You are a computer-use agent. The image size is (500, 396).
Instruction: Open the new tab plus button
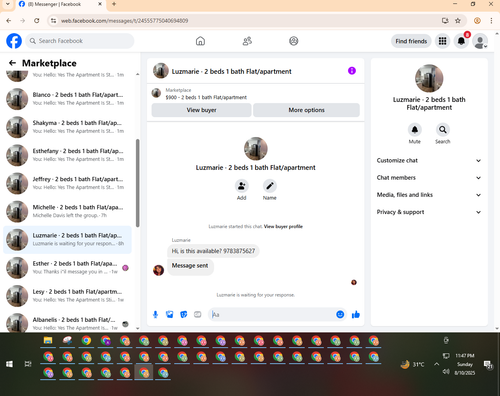point(114,4)
